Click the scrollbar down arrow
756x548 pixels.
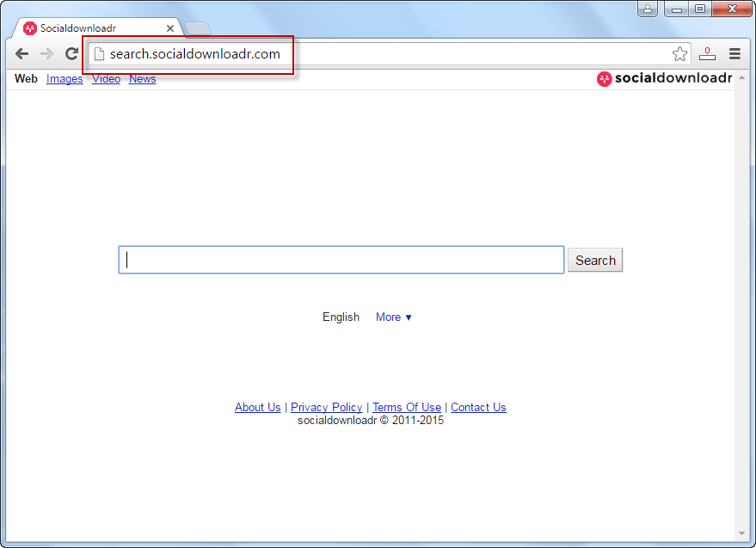click(x=741, y=533)
